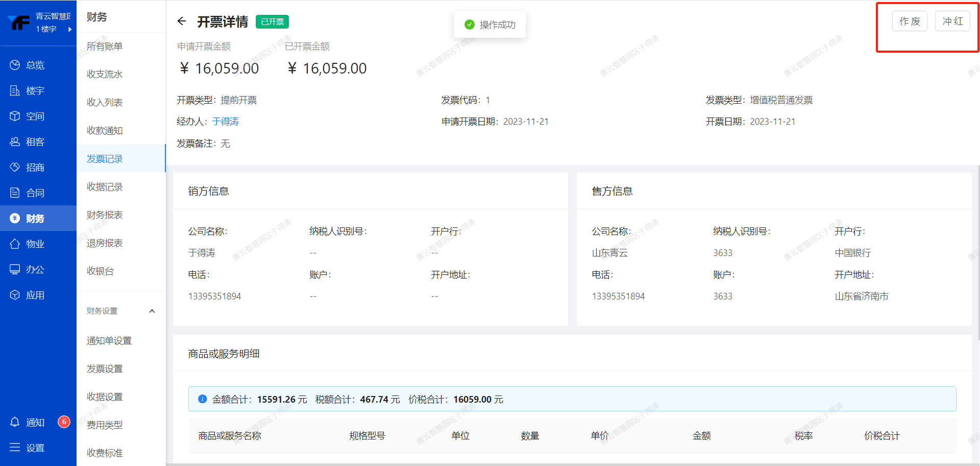Open the 租客 tenant icon in sidebar
This screenshot has height=466, width=980.
click(x=15, y=142)
